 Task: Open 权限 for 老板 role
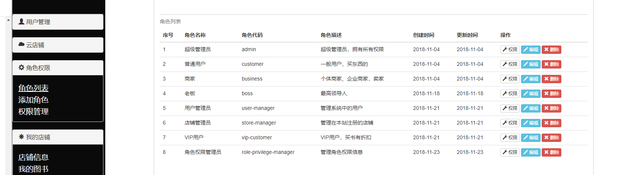point(510,94)
